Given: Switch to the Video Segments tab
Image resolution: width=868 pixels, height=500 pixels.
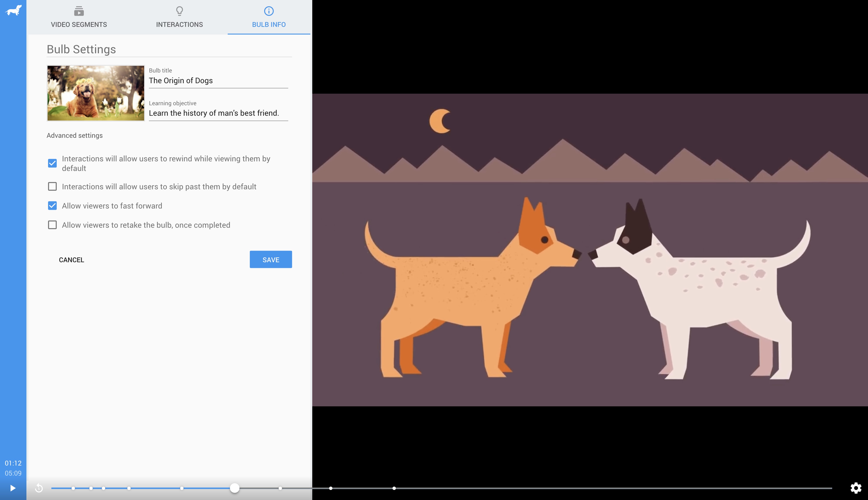Looking at the screenshot, I should pos(79,17).
